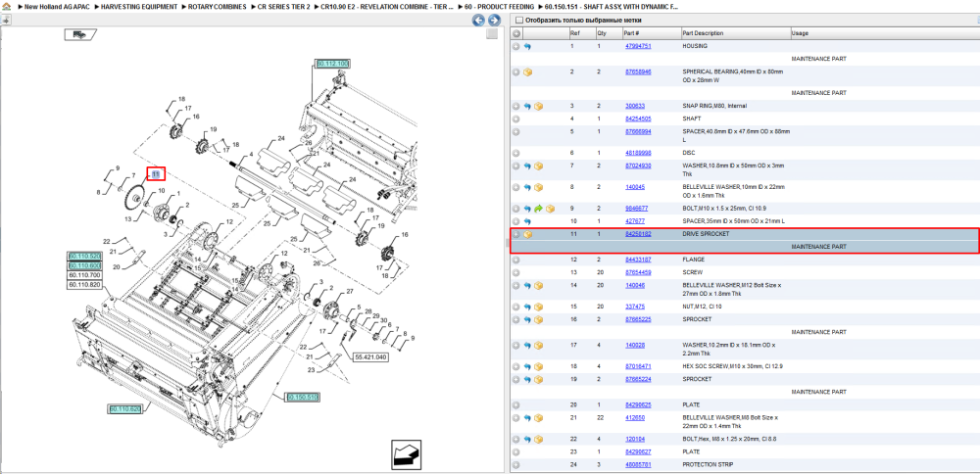Open part number 84254505 link

pos(638,118)
